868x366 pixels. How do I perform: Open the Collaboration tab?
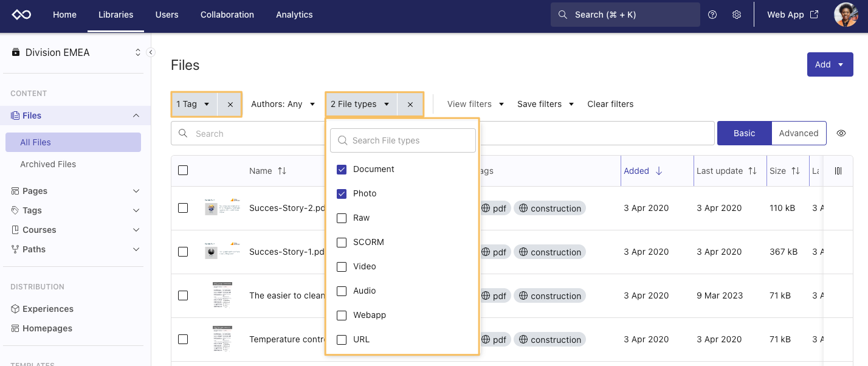227,15
